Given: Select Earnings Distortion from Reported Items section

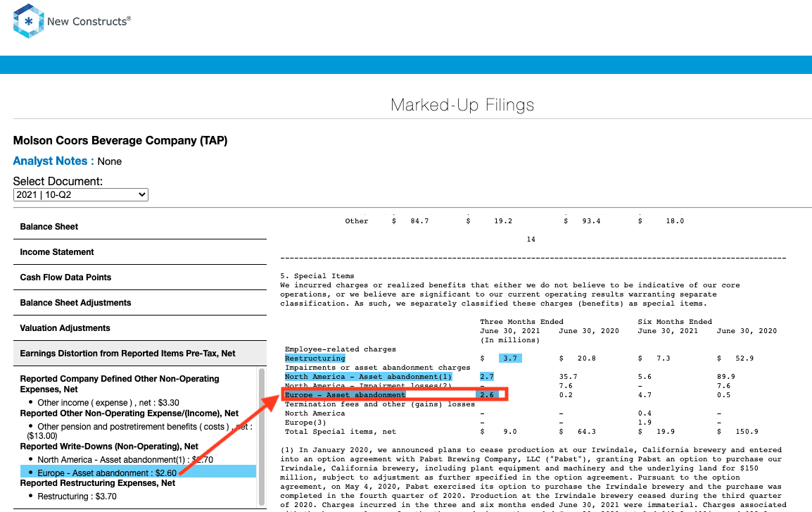Looking at the screenshot, I should tap(140, 354).
